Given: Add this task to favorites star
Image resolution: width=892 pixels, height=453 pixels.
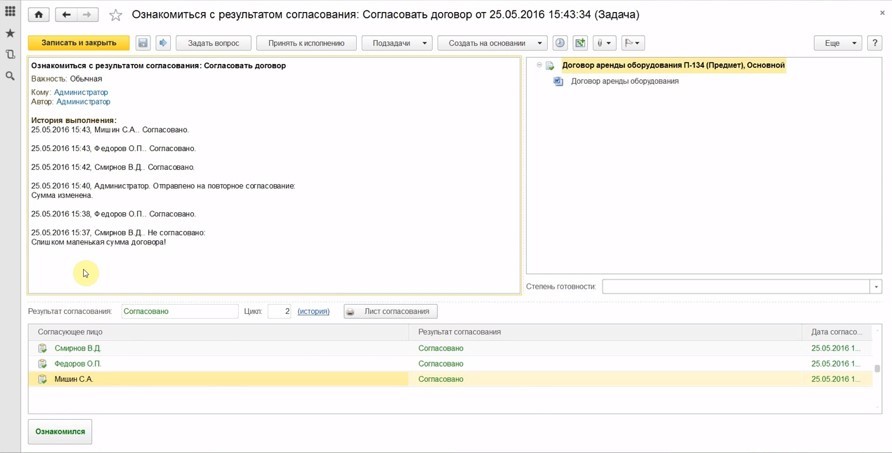Looking at the screenshot, I should pos(116,15).
